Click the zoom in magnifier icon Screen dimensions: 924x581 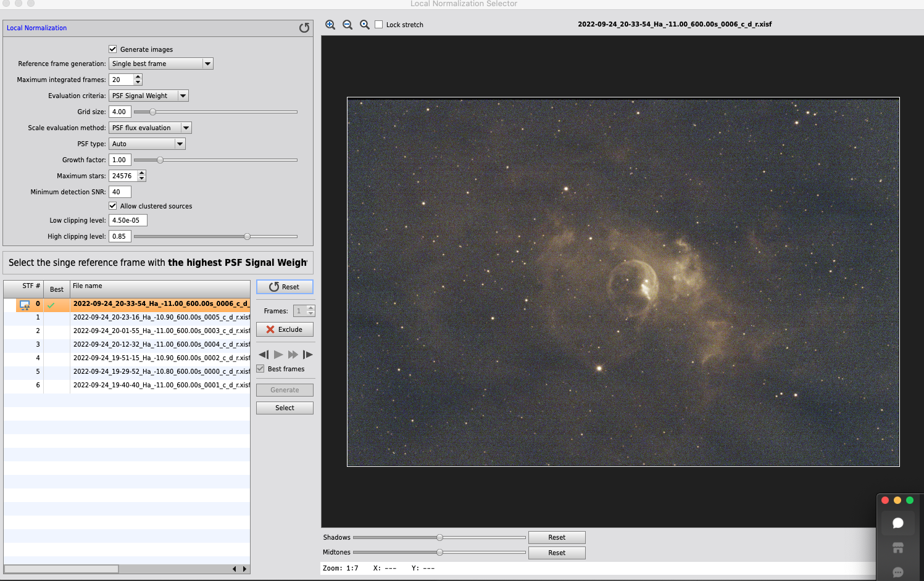(330, 25)
